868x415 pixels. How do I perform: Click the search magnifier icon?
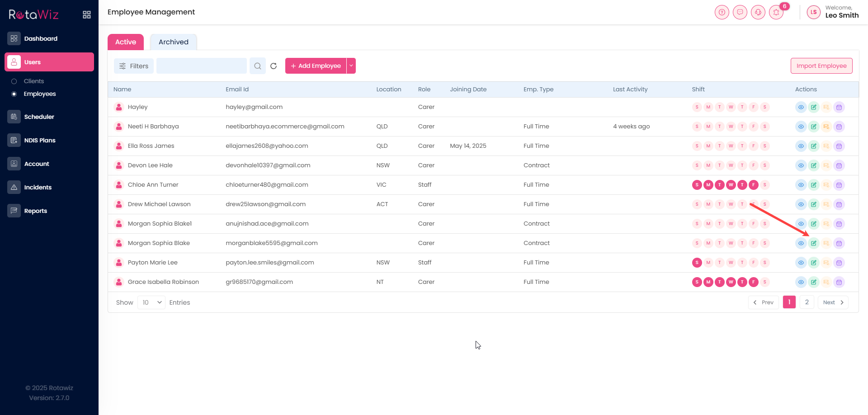pyautogui.click(x=258, y=66)
